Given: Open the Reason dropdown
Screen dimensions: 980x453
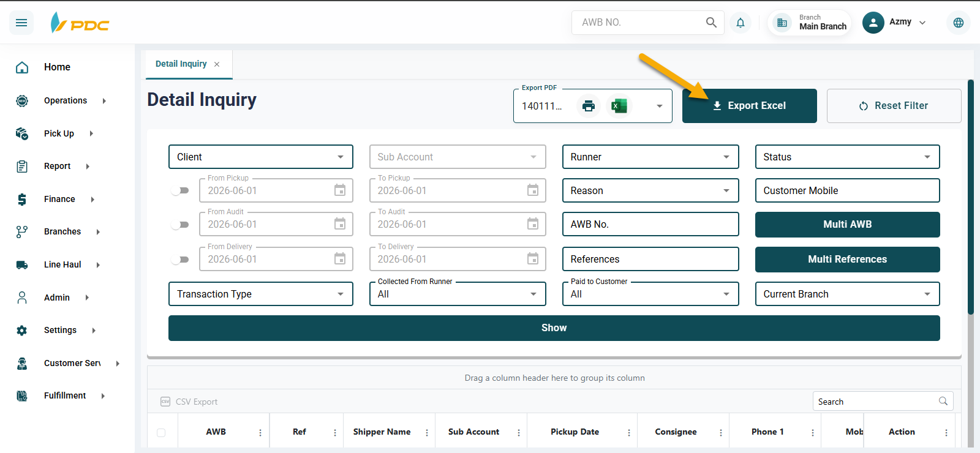Looking at the screenshot, I should click(x=650, y=190).
